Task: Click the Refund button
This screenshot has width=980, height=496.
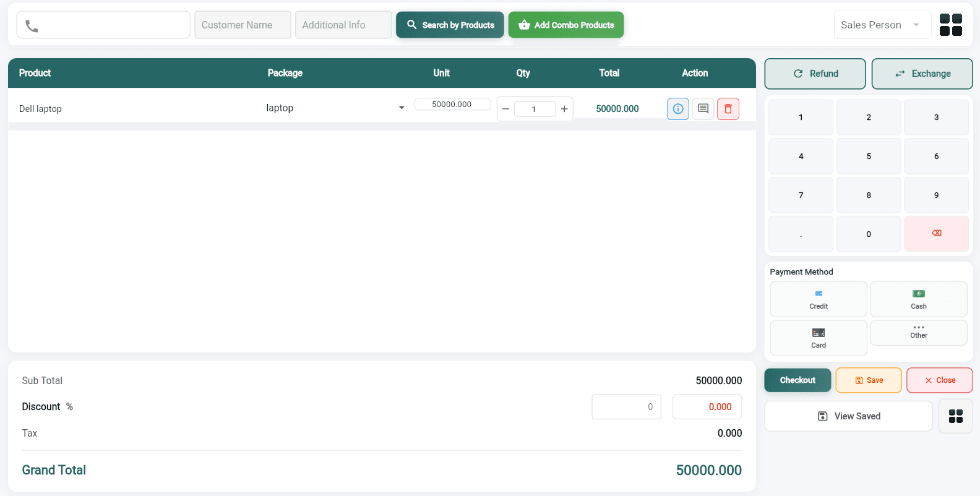Action: pyautogui.click(x=815, y=74)
